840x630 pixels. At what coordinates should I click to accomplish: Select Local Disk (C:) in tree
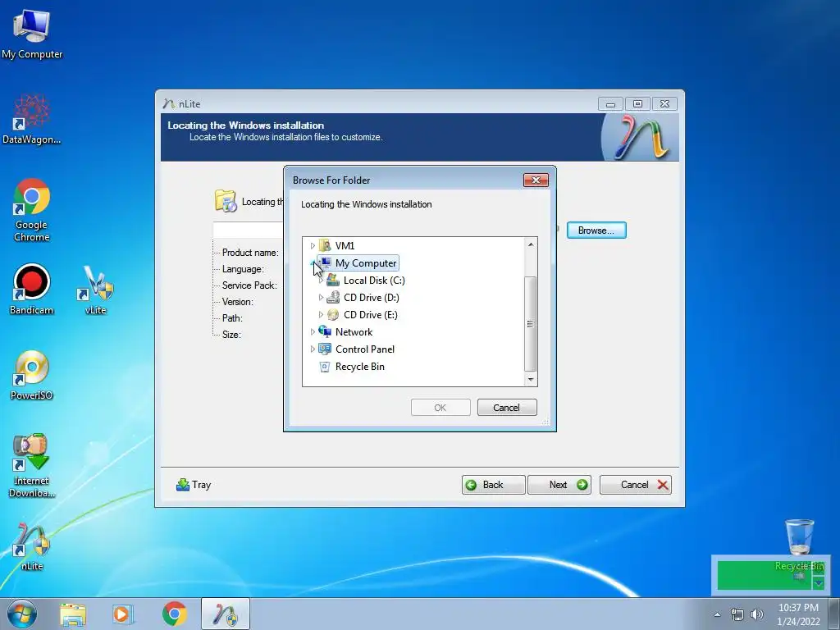click(x=374, y=281)
